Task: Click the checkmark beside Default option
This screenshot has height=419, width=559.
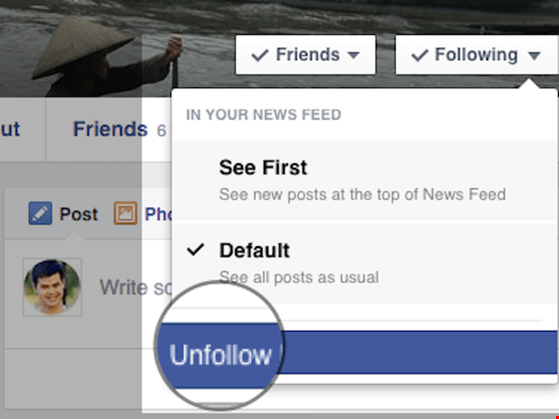Action: pos(195,250)
